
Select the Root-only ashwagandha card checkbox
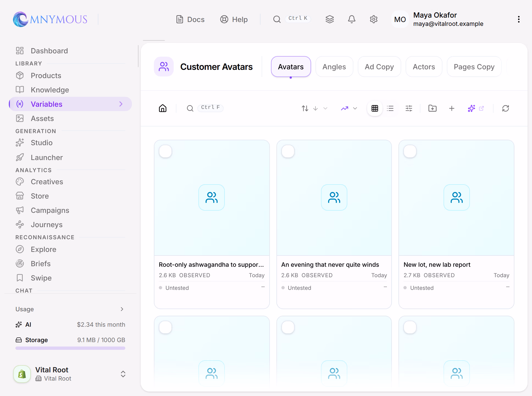[165, 151]
